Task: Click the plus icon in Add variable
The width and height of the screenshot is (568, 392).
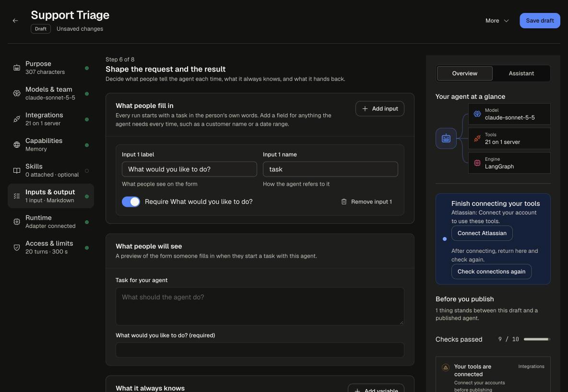Action: point(357,391)
